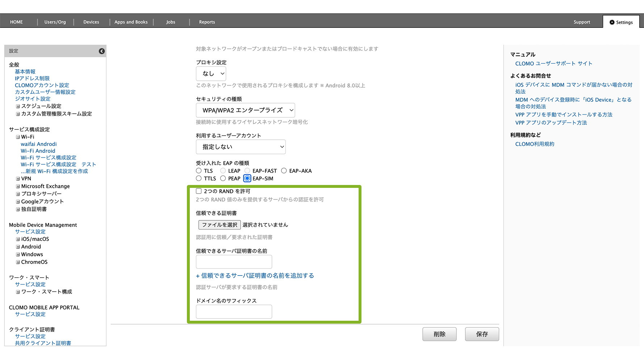
Task: Expand the iOS/macOS plus icon
Action: click(x=18, y=239)
